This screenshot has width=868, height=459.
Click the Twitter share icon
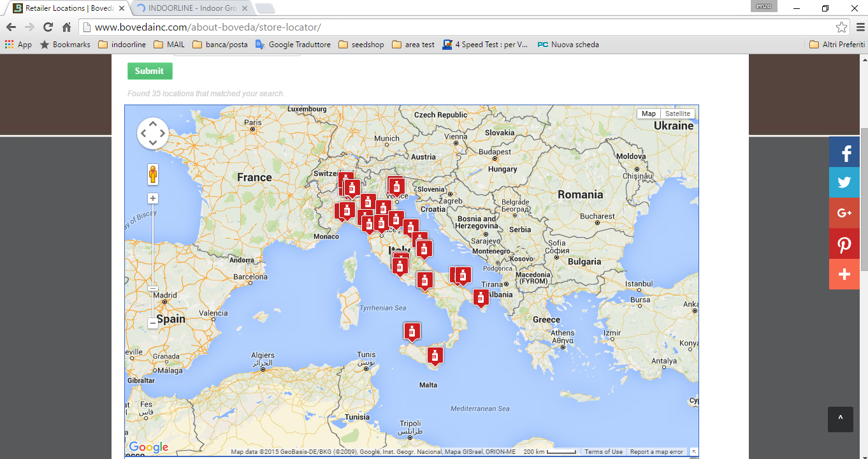pos(844,182)
